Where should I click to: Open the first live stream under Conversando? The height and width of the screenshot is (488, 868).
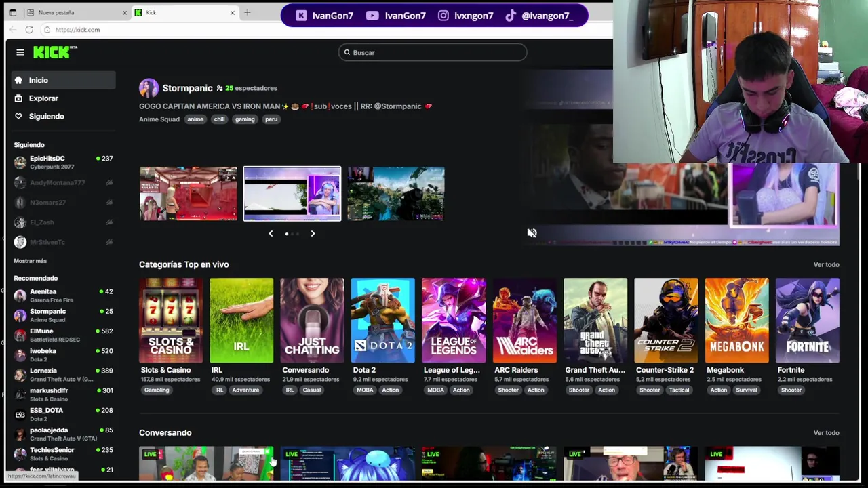[206, 463]
